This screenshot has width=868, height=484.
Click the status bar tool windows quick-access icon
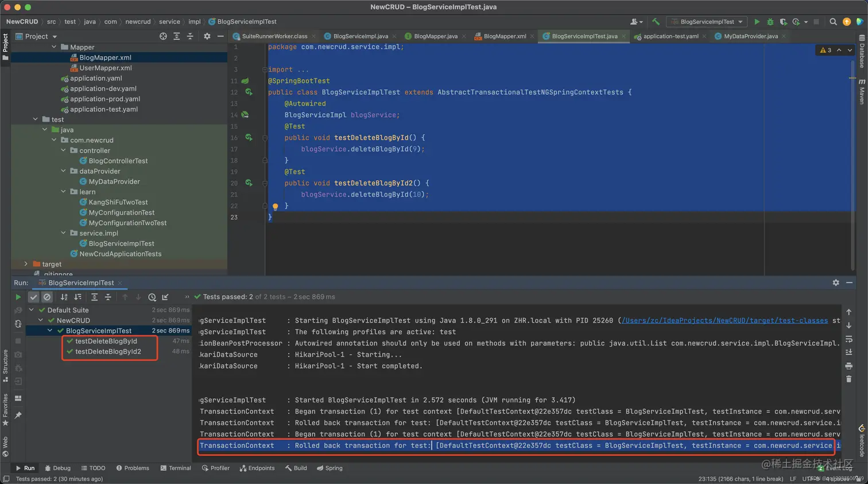[6, 479]
